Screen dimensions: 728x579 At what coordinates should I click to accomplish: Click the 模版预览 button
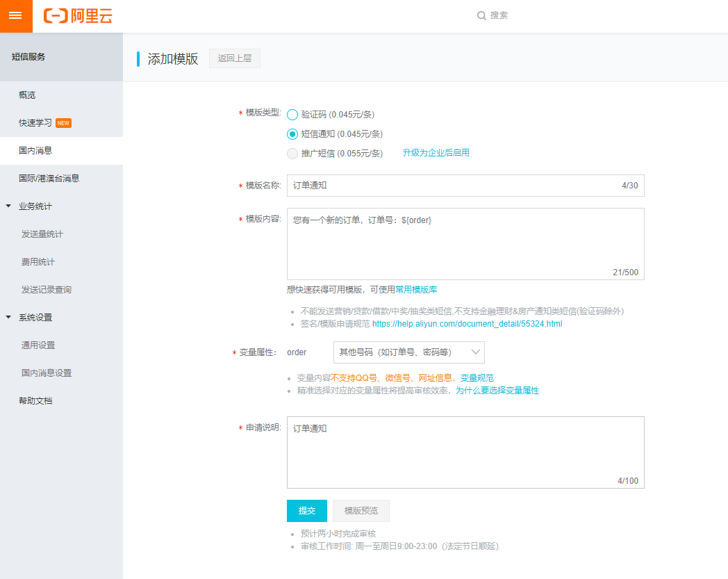coord(361,511)
